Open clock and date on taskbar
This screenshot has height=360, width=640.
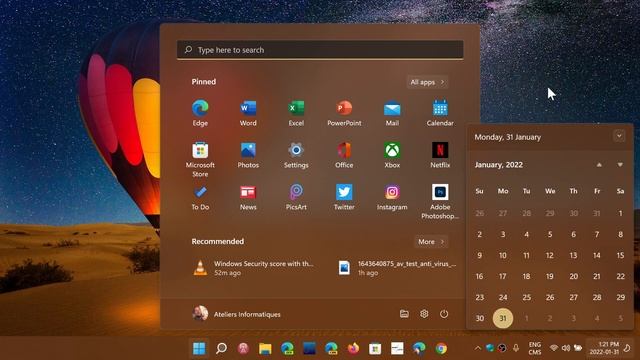604,348
